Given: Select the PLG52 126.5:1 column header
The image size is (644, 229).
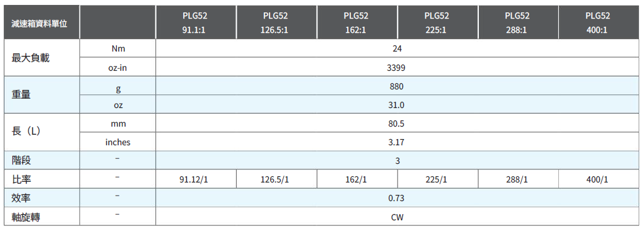Looking at the screenshot, I should point(276,22).
